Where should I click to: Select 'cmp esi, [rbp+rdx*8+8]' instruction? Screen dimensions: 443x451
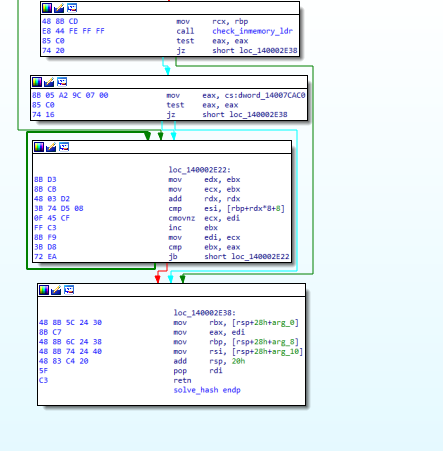[x=227, y=209]
